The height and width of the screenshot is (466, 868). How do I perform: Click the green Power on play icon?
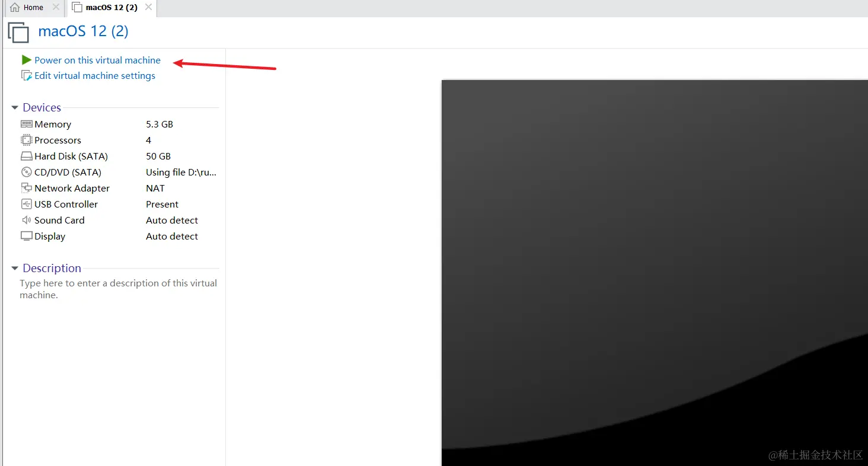[26, 60]
